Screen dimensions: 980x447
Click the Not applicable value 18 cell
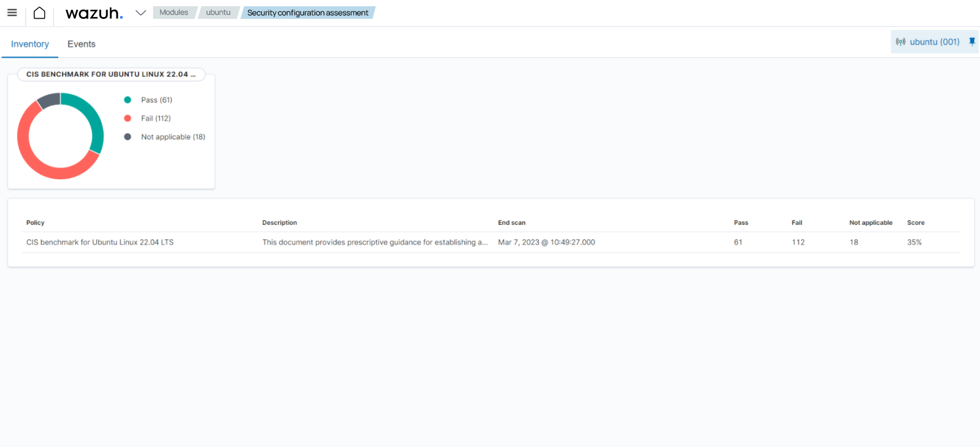pyautogui.click(x=854, y=242)
